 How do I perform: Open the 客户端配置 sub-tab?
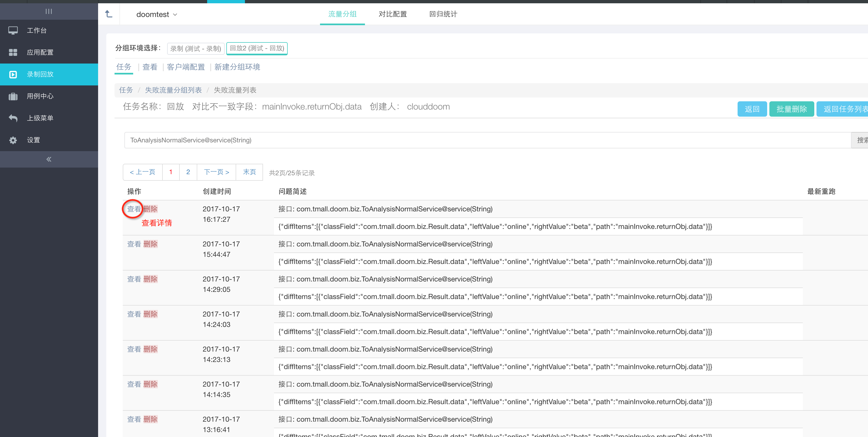[x=186, y=67]
